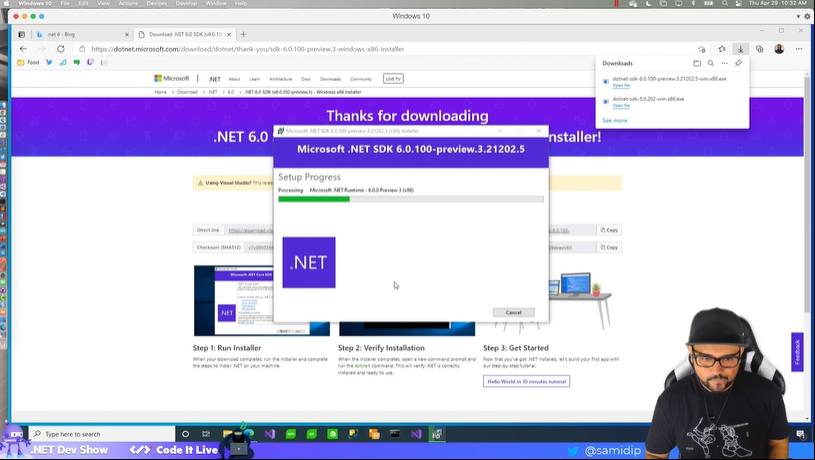Screen dimensions: 815x460
Task: Click the Microsoft logo on the page
Action: tap(172, 78)
